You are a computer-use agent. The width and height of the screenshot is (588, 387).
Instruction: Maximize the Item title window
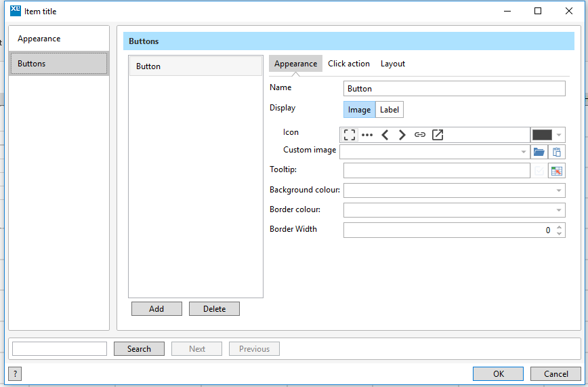(538, 11)
